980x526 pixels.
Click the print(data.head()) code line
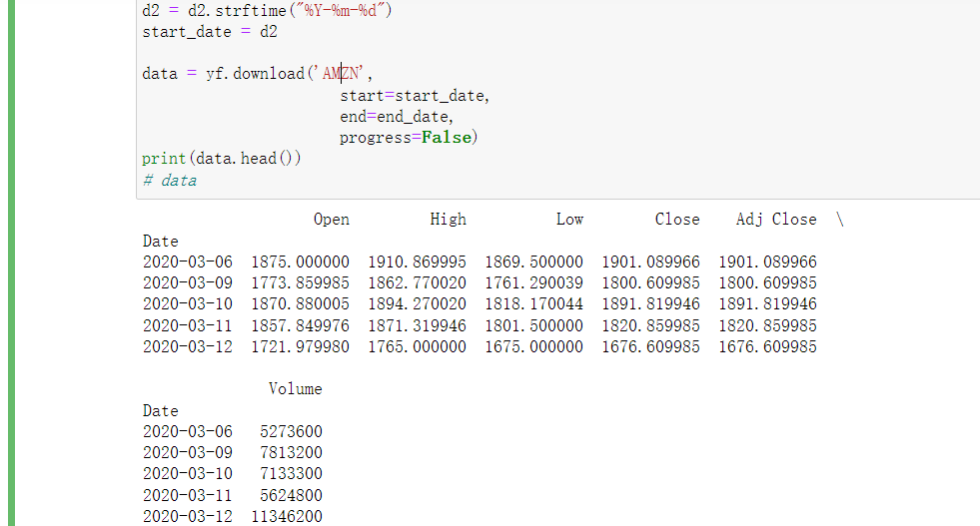221,159
